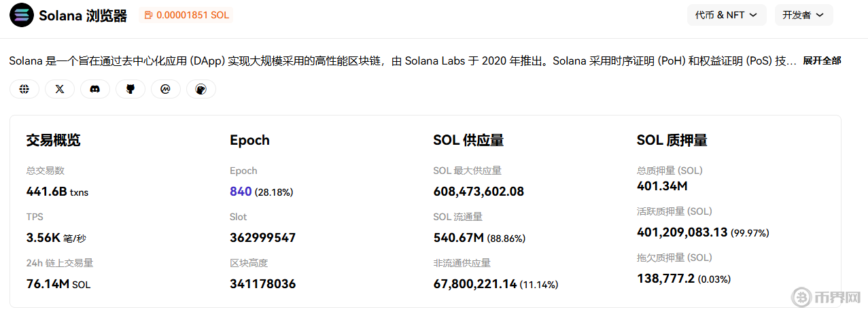Image resolution: width=868 pixels, height=316 pixels.
Task: Expand the 开发者 dropdown menu
Action: point(803,15)
